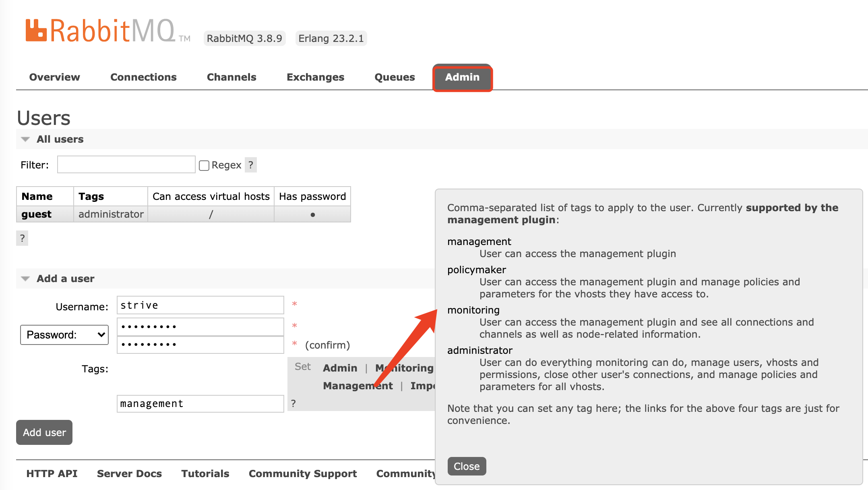
Task: Open the Tutorials footer link
Action: coord(205,473)
